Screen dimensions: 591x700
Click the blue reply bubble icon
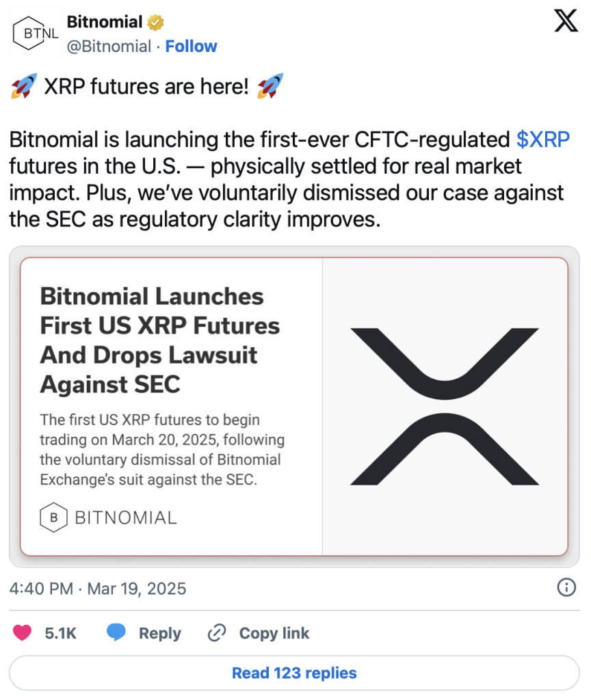click(116, 632)
